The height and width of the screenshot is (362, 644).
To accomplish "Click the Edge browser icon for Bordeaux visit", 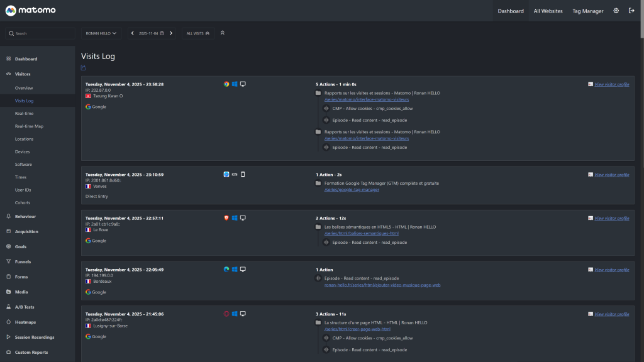I will coord(226,269).
